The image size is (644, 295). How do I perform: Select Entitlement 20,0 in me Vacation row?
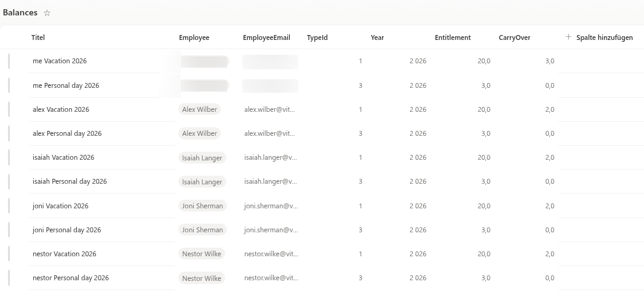point(484,61)
